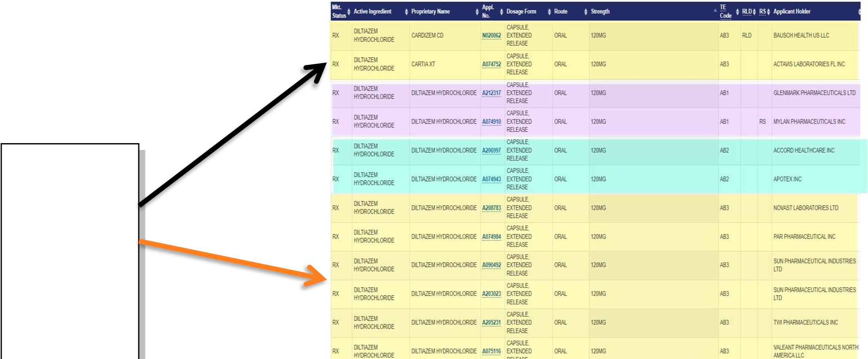Sort by TE Code using its arrows
Screen dimensions: 868x359
(737, 12)
